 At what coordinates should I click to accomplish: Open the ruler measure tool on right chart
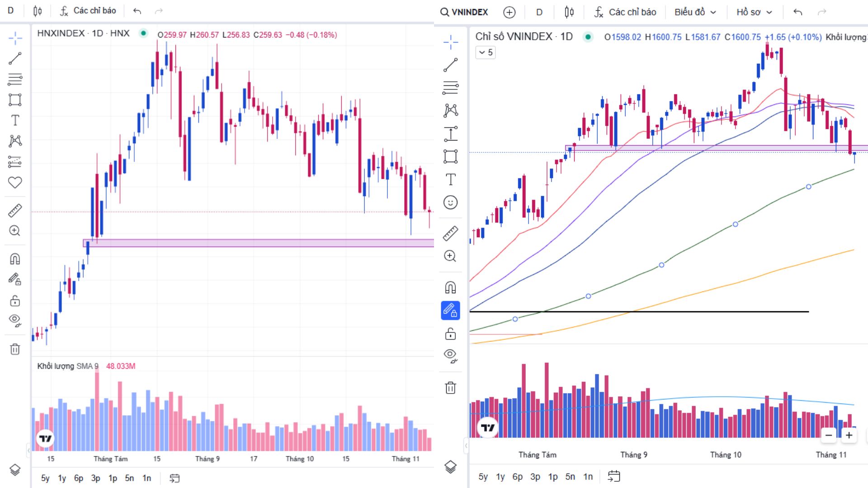(x=450, y=233)
